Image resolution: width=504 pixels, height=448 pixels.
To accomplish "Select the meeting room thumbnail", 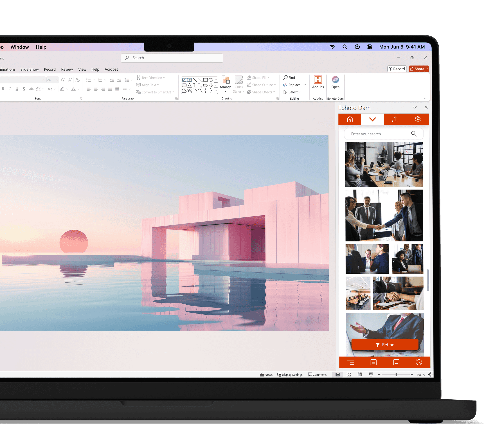I will (x=384, y=164).
